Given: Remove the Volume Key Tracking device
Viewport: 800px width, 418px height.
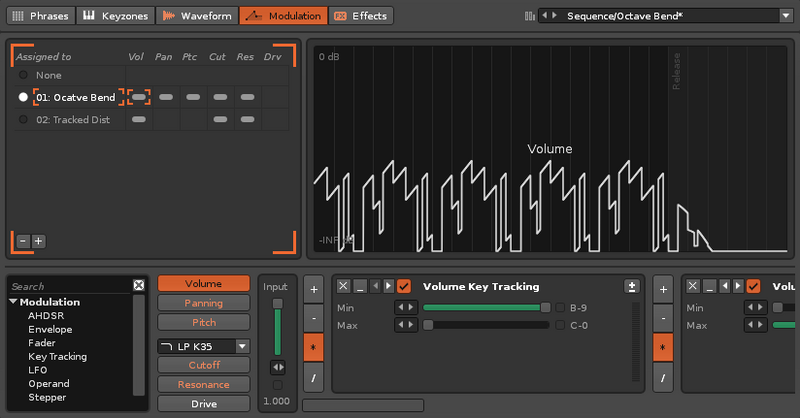Looking at the screenshot, I should (343, 286).
